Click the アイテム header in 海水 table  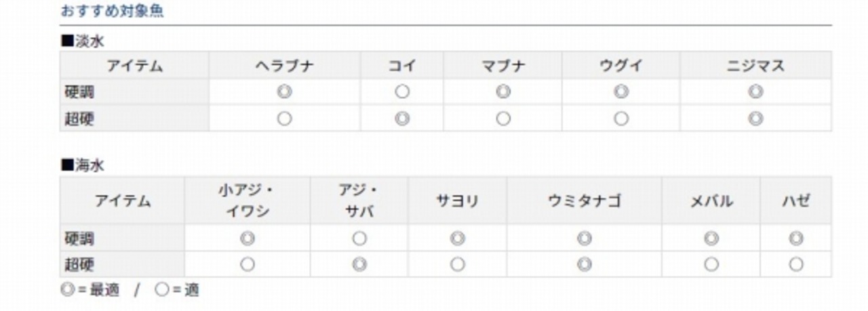coord(123,201)
